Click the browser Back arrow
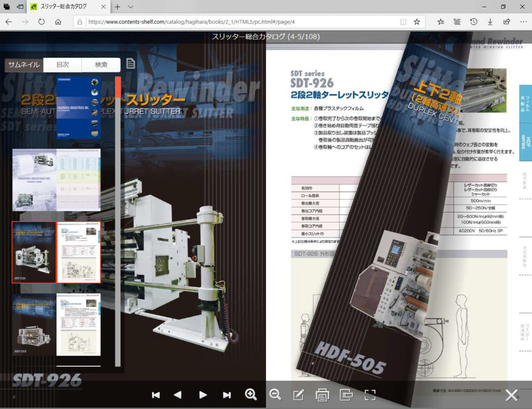Screen dimensions: 532x409 click(9, 22)
